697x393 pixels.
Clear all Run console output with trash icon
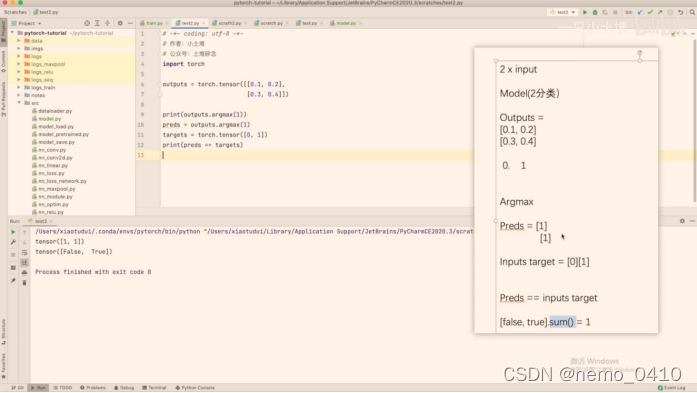tap(24, 283)
